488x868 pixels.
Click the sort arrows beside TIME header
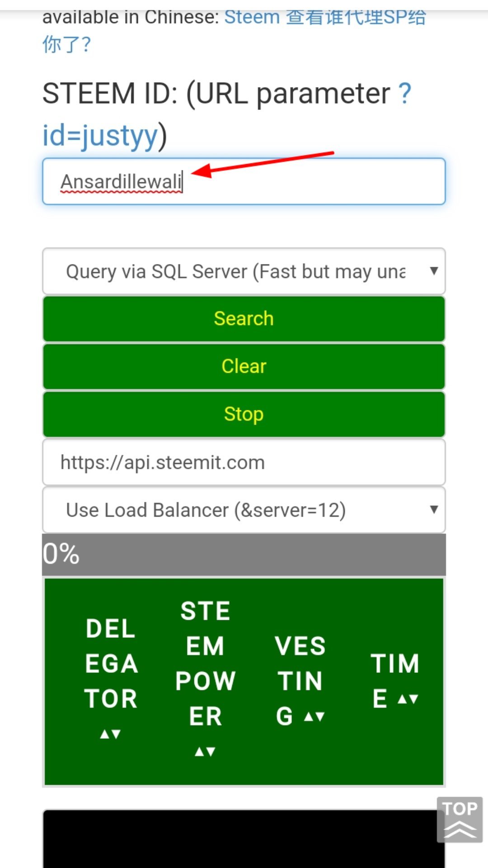tap(408, 699)
